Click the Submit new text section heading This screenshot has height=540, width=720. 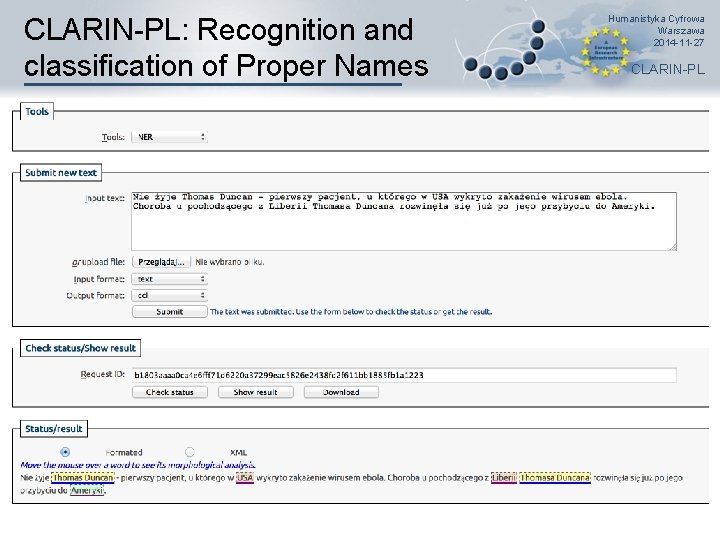pyautogui.click(x=61, y=173)
